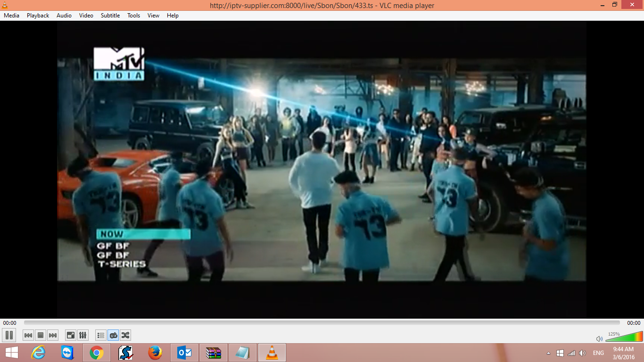Viewport: 644px width, 362px height.
Task: Pause the stream with the pause button
Action: pos(9,335)
